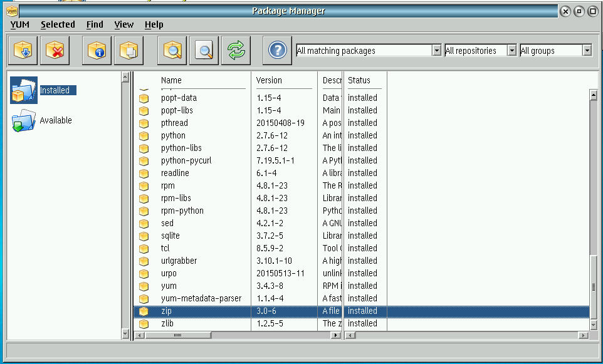Select the python-pycurl package row
Screen dimensions: 603x364
(x=186, y=160)
